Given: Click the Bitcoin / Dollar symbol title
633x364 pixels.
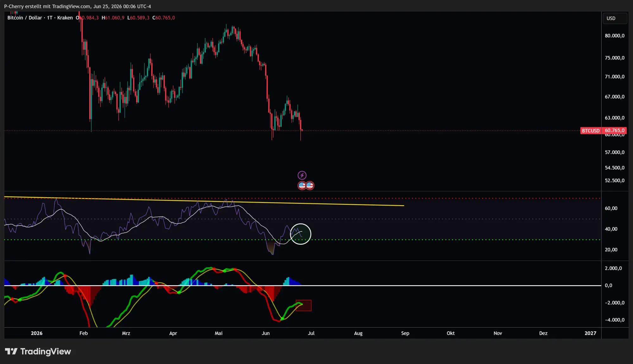Looking at the screenshot, I should pos(25,18).
